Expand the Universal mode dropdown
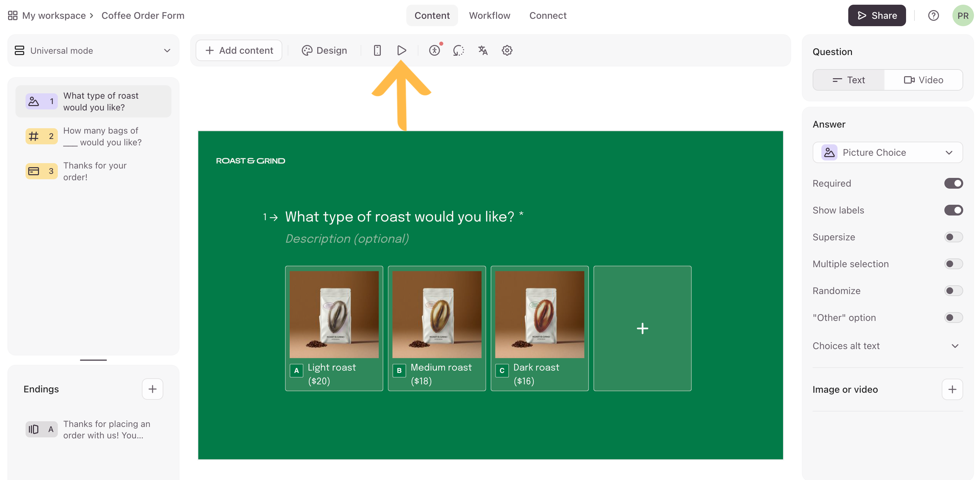 click(93, 51)
